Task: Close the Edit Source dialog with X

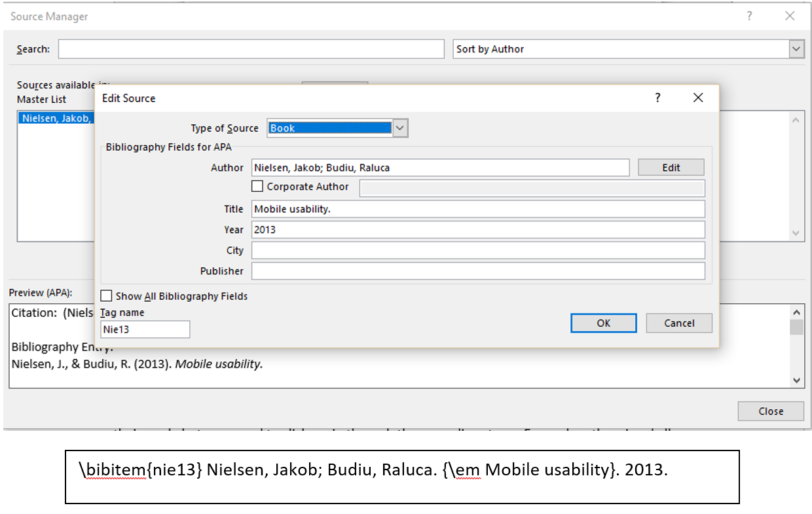Action: click(698, 98)
